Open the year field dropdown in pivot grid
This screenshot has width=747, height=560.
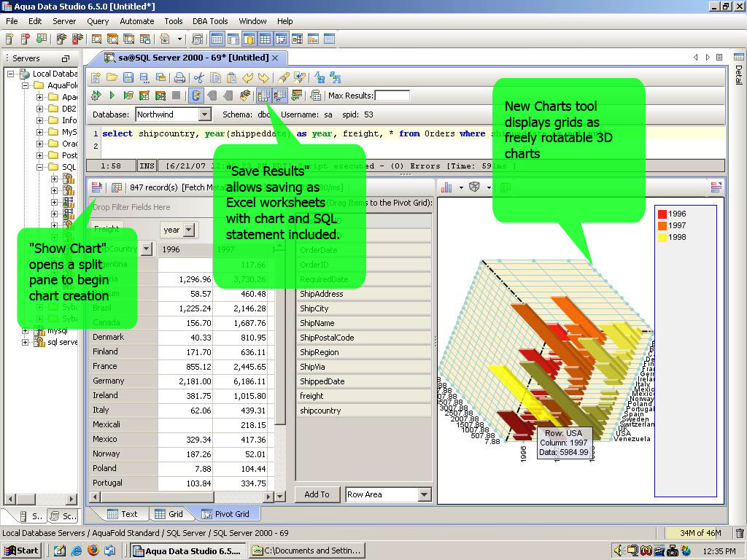(x=189, y=230)
